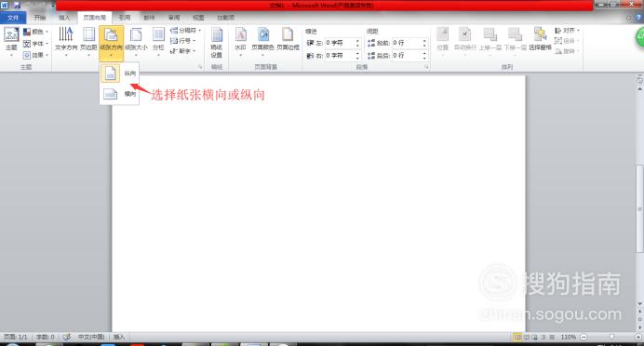Open the 文字方向 text direction tool
Viewport: 644px width, 346px height.
tap(66, 40)
